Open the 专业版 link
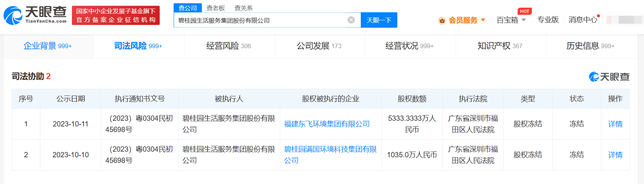Viewport: 644px width, 184px height. point(548,20)
